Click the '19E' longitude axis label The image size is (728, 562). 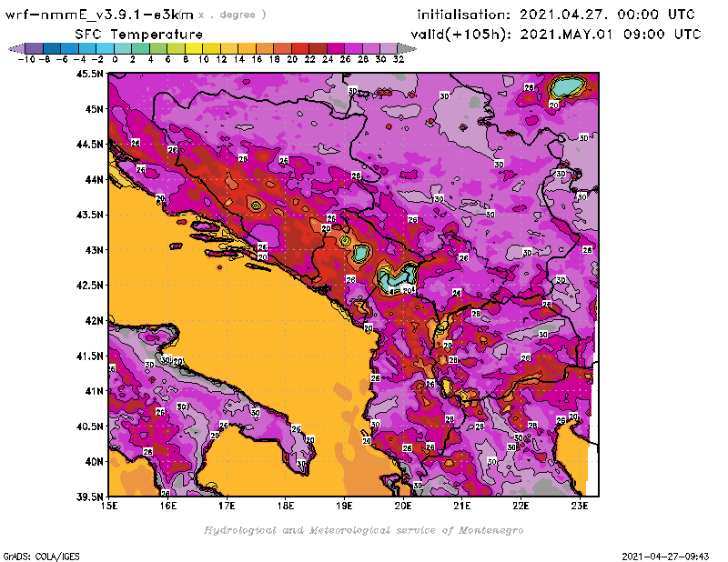point(345,506)
